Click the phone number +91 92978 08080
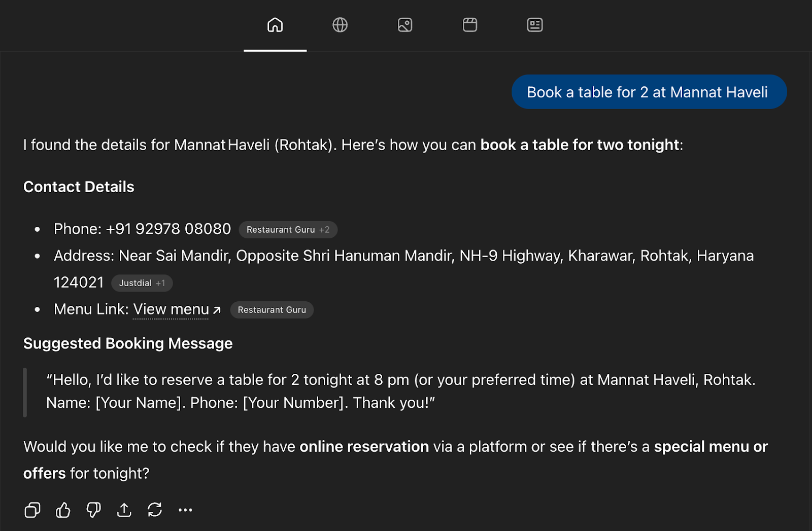812x531 pixels. tap(168, 229)
